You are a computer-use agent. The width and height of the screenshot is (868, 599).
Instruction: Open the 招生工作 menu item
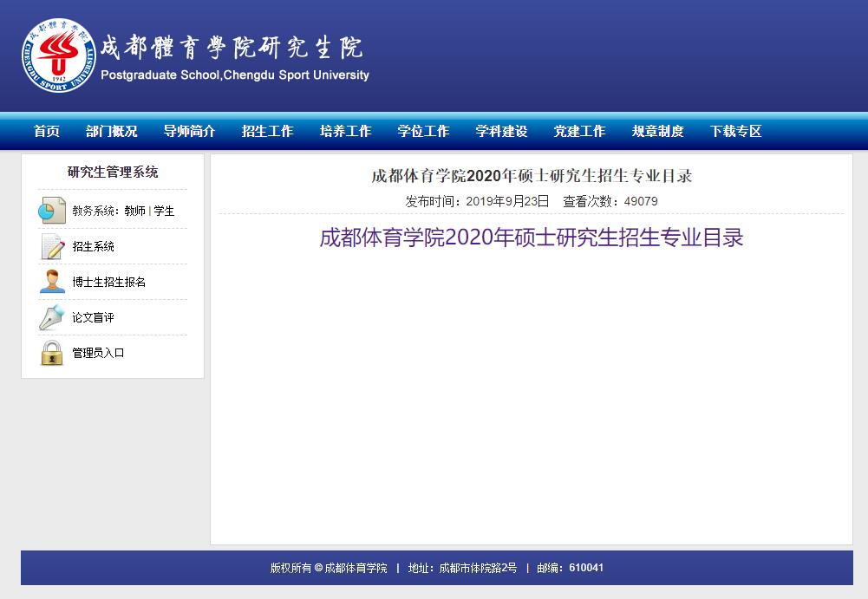pyautogui.click(x=267, y=131)
